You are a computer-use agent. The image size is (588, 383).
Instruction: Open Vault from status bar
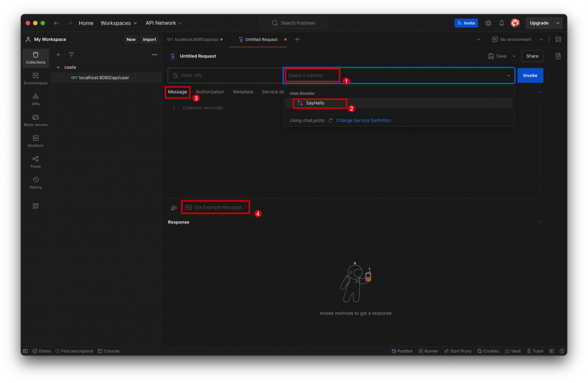513,351
